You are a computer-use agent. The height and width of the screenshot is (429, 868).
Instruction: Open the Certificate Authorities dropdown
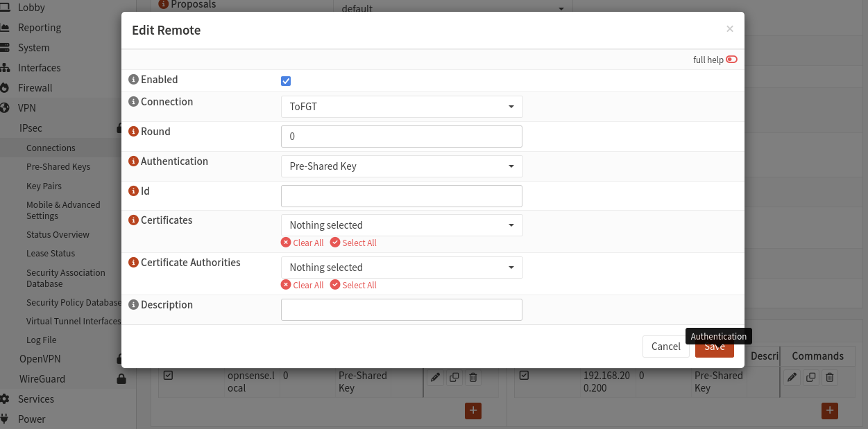coord(402,268)
